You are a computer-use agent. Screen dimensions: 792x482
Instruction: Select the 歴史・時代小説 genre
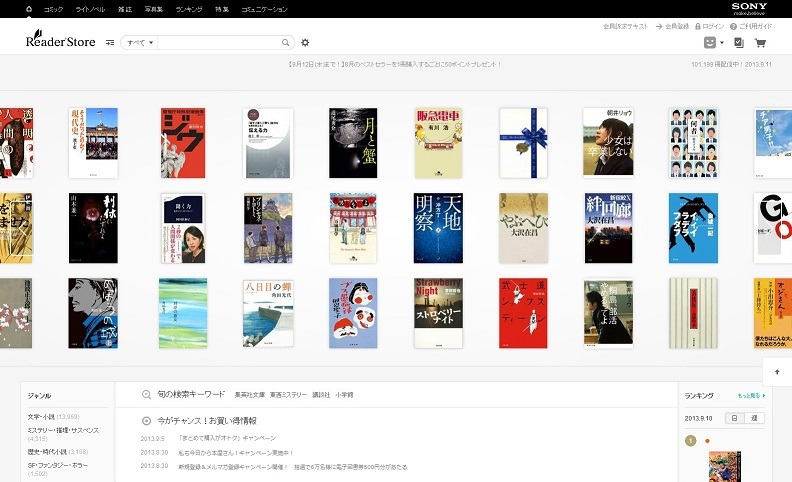coord(58,452)
